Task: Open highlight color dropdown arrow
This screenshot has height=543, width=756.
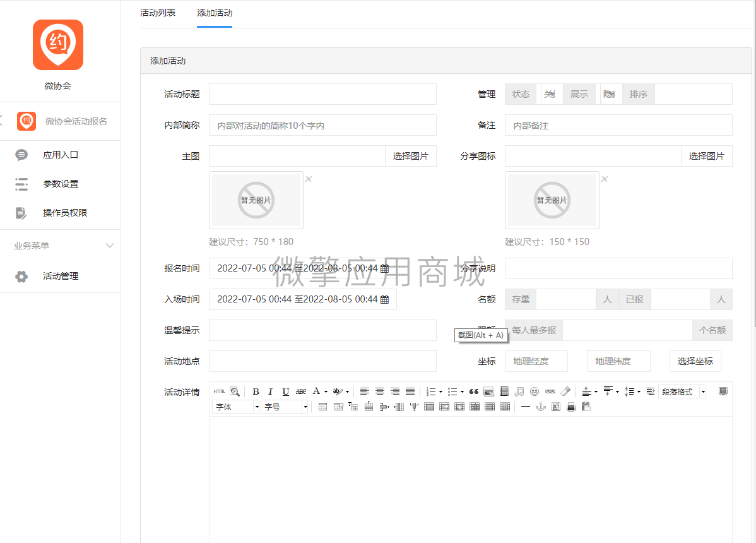Action: 347,391
